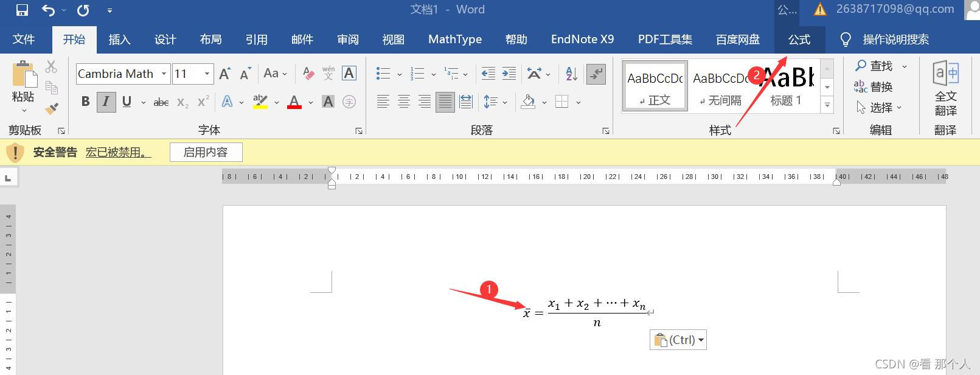Click the Save disk icon
Viewport: 980px width, 375px height.
pos(22,10)
